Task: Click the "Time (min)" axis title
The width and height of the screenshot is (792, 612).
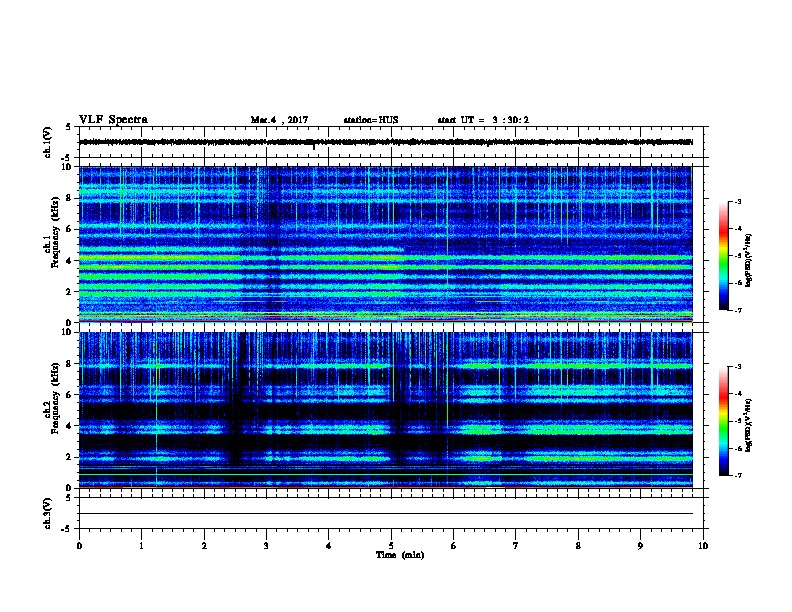Action: pyautogui.click(x=400, y=555)
